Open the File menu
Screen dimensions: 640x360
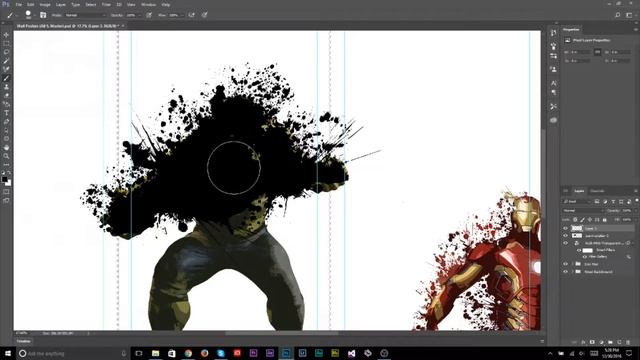[19, 4]
